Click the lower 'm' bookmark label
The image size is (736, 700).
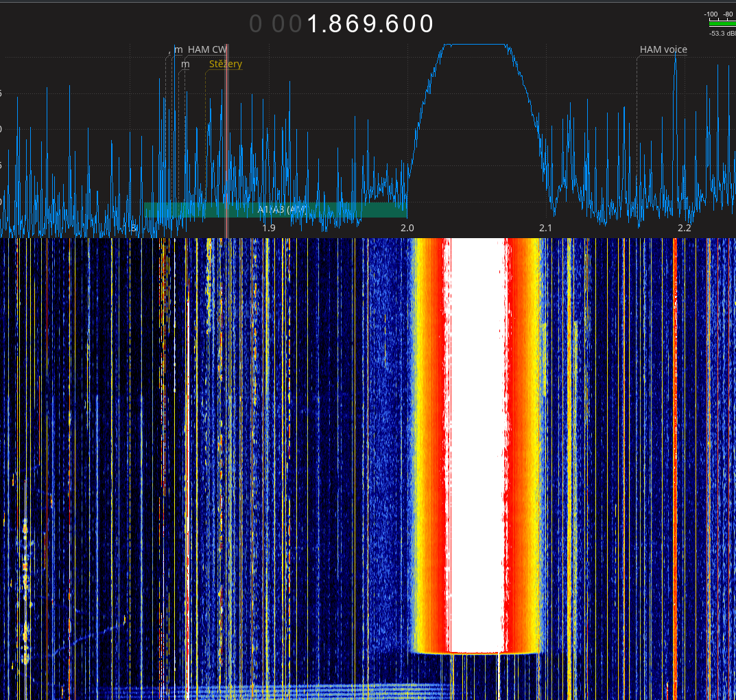(185, 64)
